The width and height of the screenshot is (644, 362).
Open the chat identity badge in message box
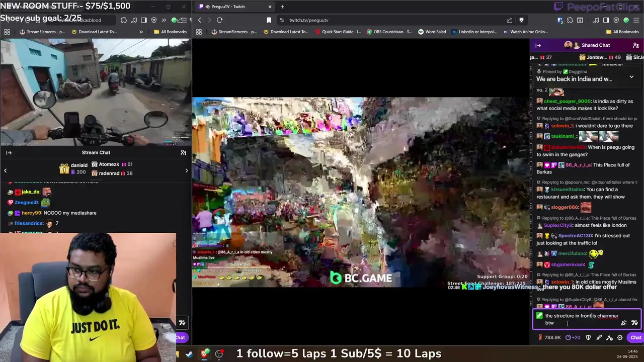click(x=539, y=316)
